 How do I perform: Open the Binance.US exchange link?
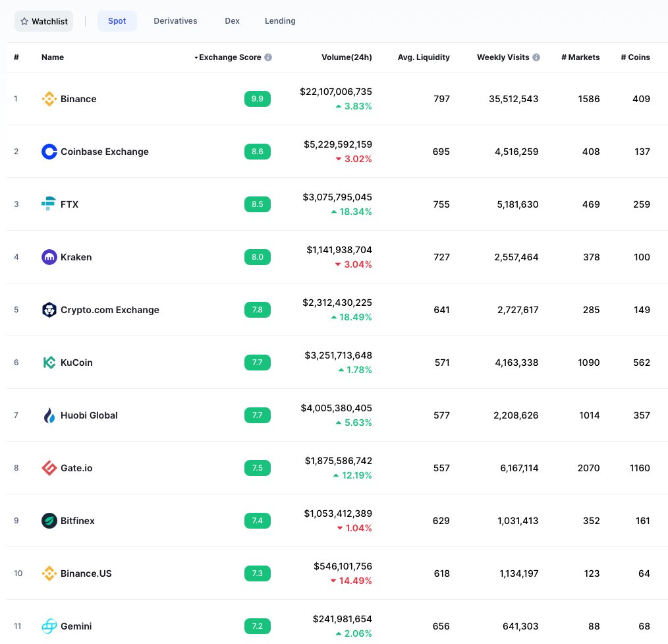point(86,573)
